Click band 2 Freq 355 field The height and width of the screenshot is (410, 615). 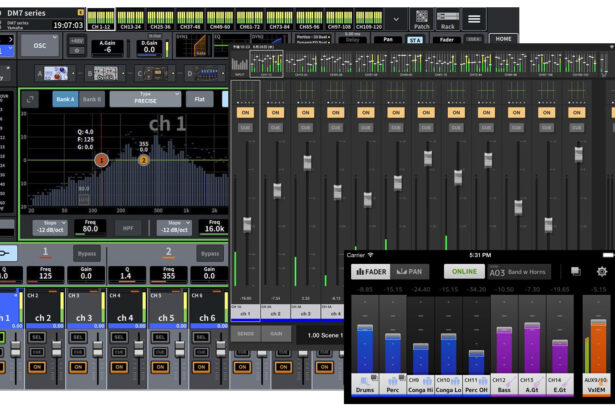coord(168,273)
